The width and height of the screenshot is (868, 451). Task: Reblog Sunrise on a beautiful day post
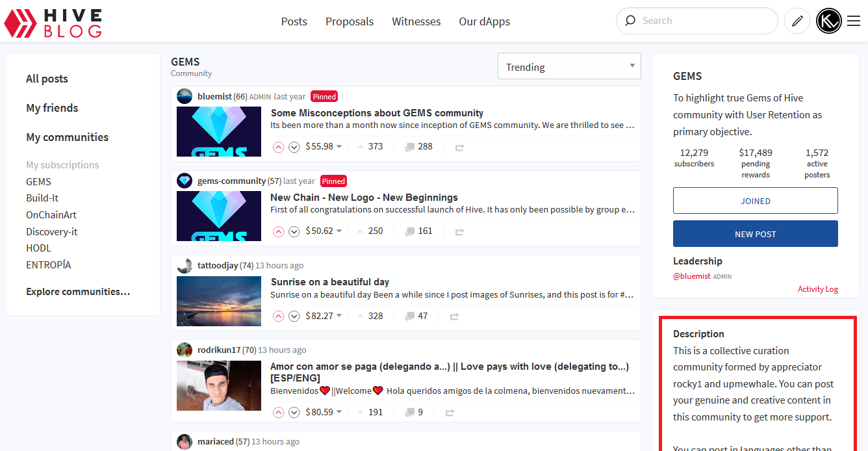[x=454, y=316]
